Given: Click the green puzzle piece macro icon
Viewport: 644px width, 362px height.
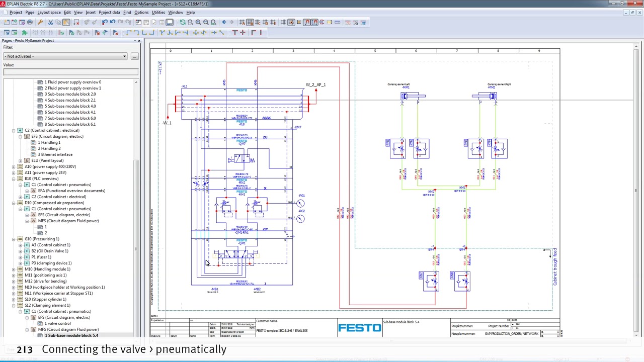Looking at the screenshot, I should [25, 33].
